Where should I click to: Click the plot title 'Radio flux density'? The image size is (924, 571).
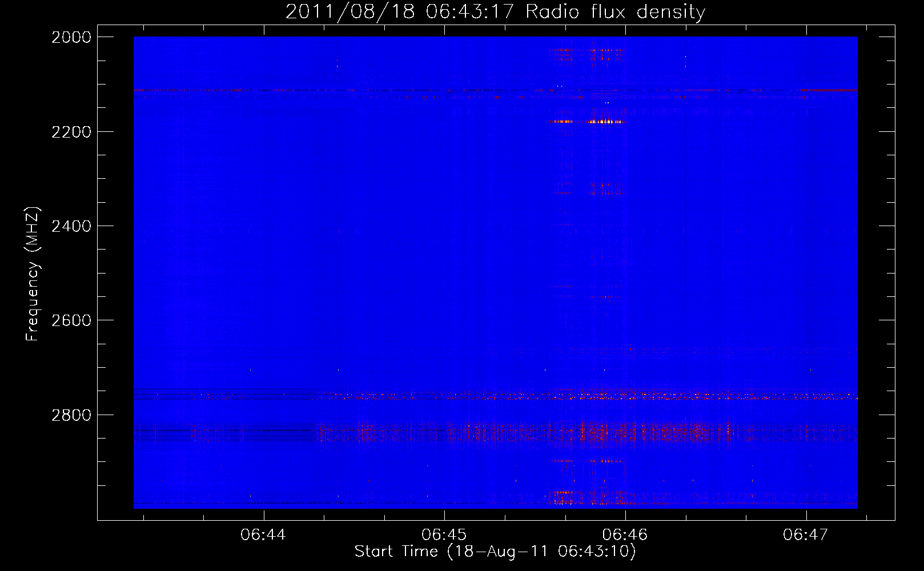pos(615,11)
